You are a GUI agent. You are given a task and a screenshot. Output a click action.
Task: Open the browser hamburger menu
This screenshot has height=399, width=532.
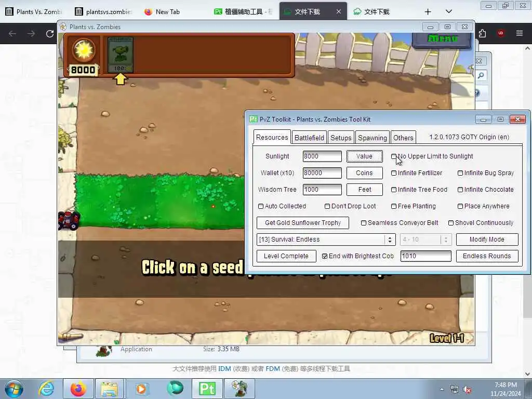pos(520,33)
